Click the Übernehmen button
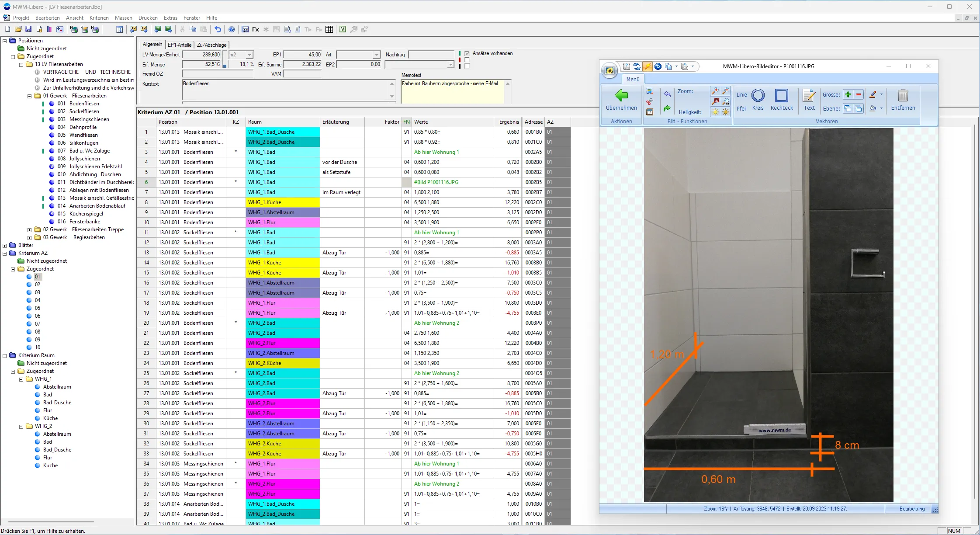The image size is (980, 535). pyautogui.click(x=621, y=100)
